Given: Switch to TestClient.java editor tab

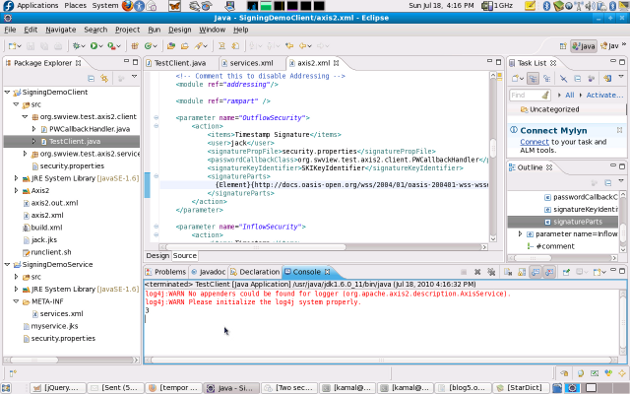Looking at the screenshot, I should pyautogui.click(x=180, y=63).
